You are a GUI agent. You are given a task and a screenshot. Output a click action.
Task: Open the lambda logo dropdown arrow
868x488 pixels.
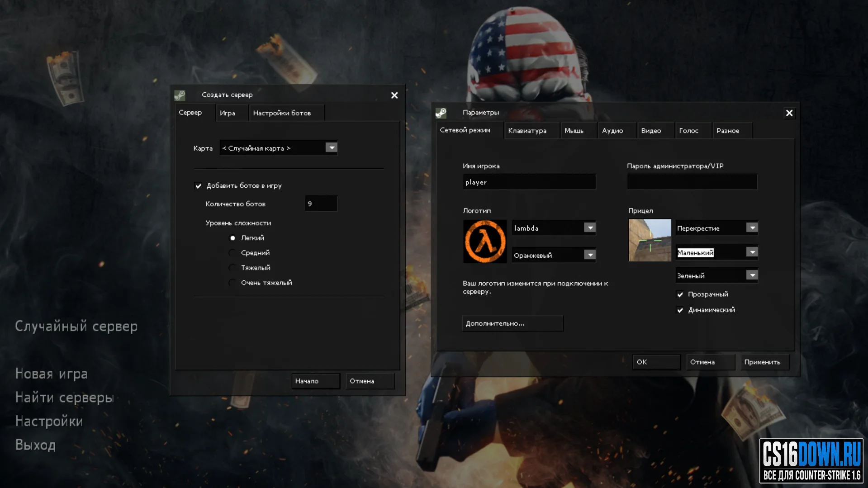590,228
